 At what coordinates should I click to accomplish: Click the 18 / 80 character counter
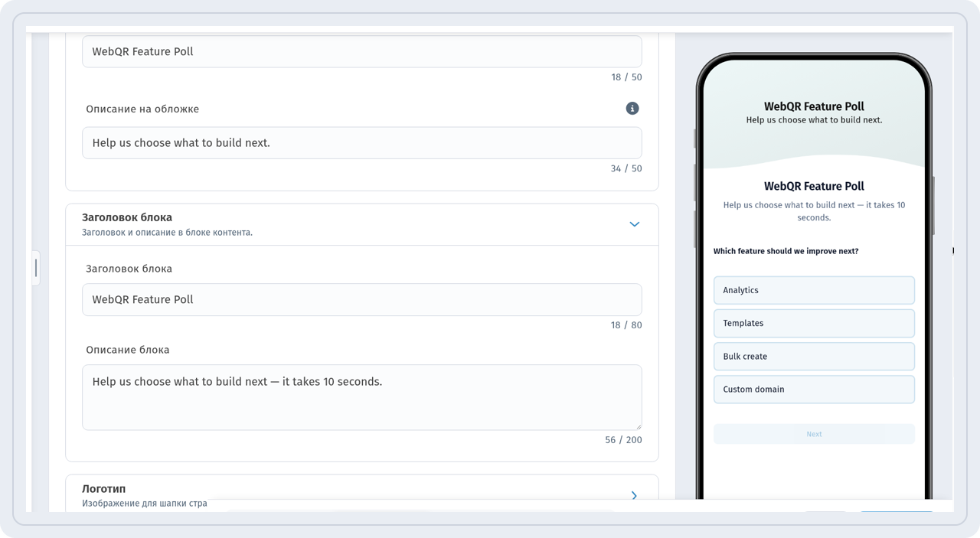(626, 325)
